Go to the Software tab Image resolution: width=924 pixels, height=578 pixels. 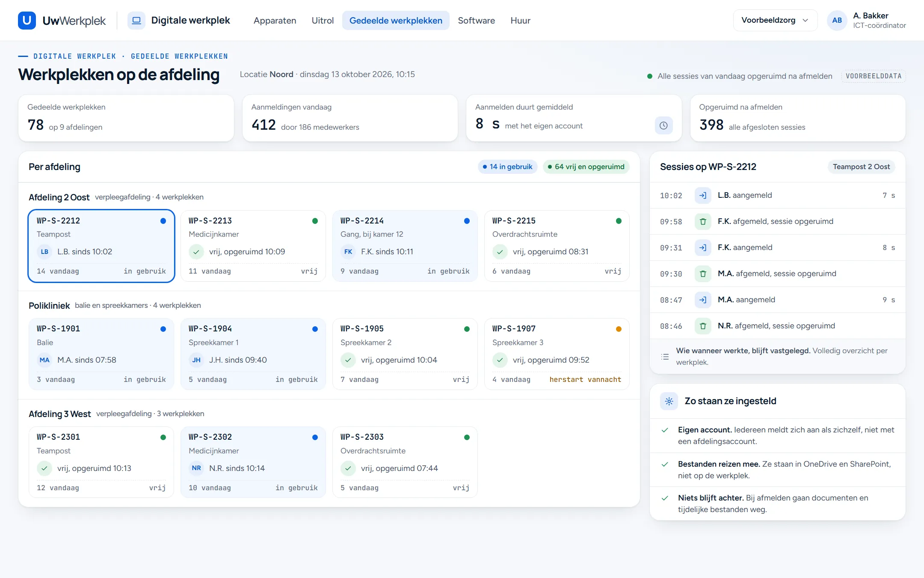pyautogui.click(x=476, y=21)
